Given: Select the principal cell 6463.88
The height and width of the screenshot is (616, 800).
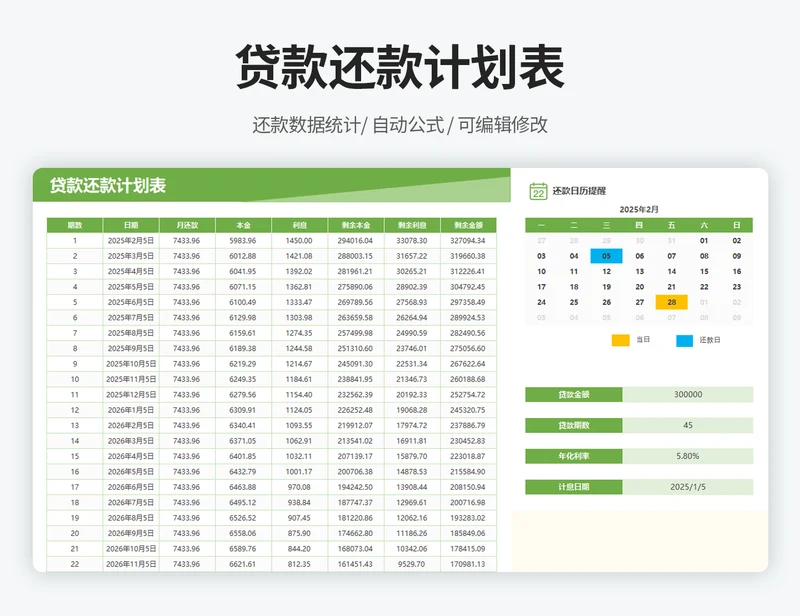Looking at the screenshot, I should (x=243, y=487).
